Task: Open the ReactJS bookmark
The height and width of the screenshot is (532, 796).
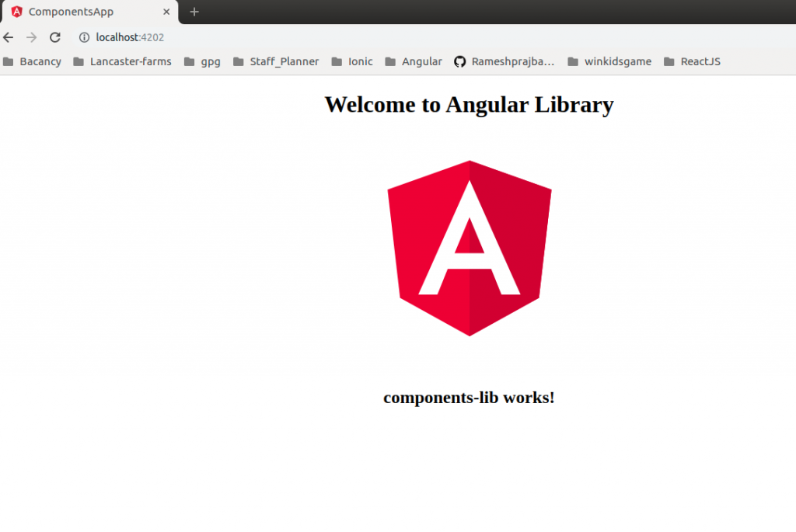Action: point(700,61)
